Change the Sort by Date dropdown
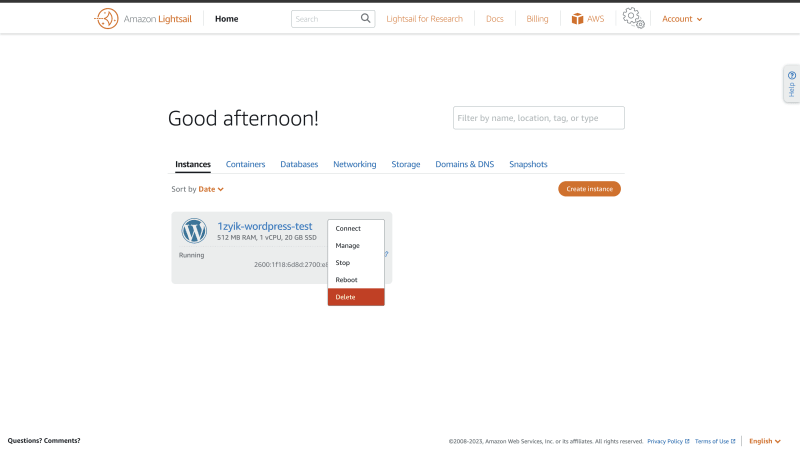This screenshot has height=450, width=800. [x=211, y=189]
